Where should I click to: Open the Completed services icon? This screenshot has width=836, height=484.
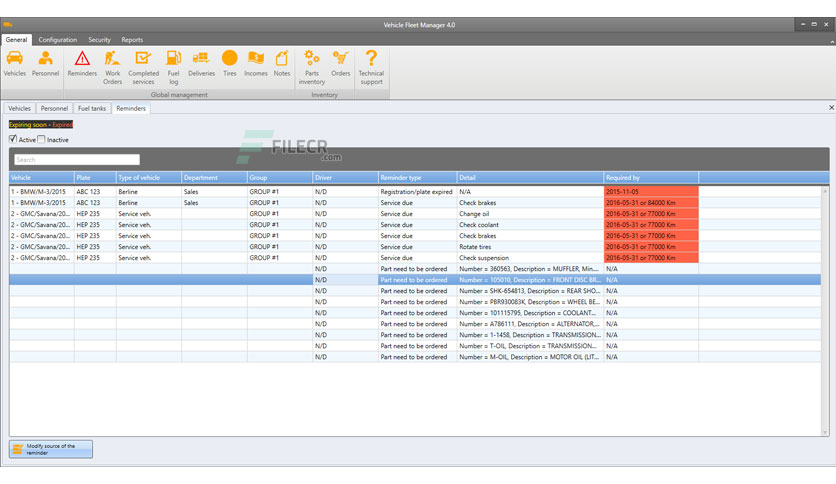click(x=143, y=68)
